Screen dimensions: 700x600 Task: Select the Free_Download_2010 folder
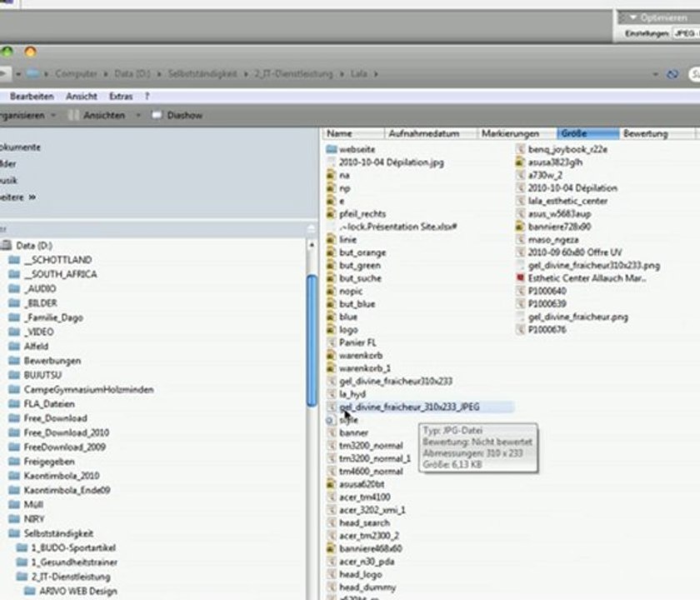(67, 432)
